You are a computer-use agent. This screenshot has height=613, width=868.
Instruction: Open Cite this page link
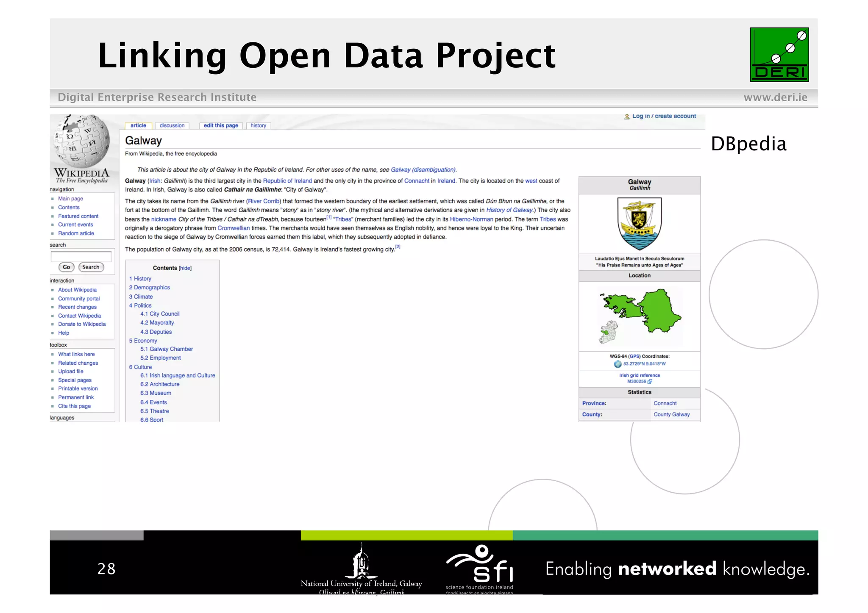tap(74, 406)
